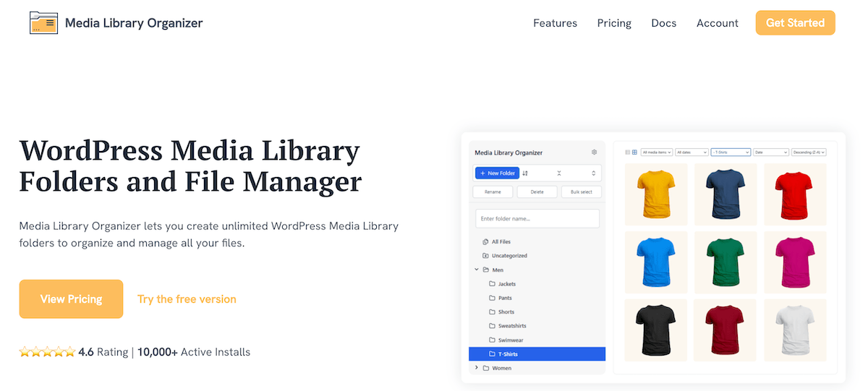Select the black t-shirt thumbnail
The width and height of the screenshot is (868, 391).
(x=656, y=330)
